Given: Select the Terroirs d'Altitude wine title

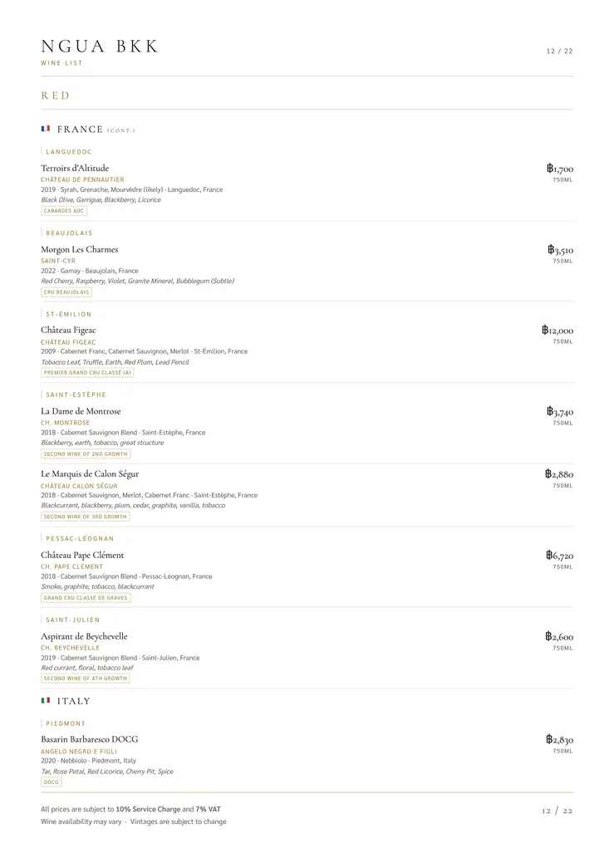Looking at the screenshot, I should point(75,169).
